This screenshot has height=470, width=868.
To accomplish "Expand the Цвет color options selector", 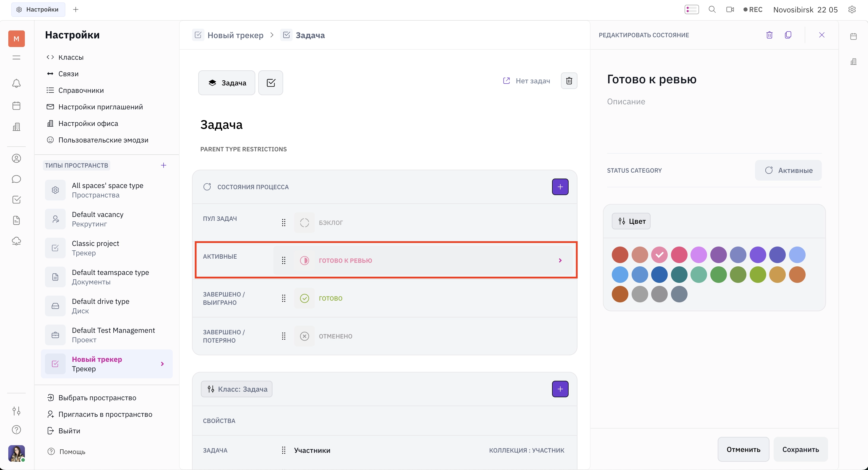I will coord(631,221).
